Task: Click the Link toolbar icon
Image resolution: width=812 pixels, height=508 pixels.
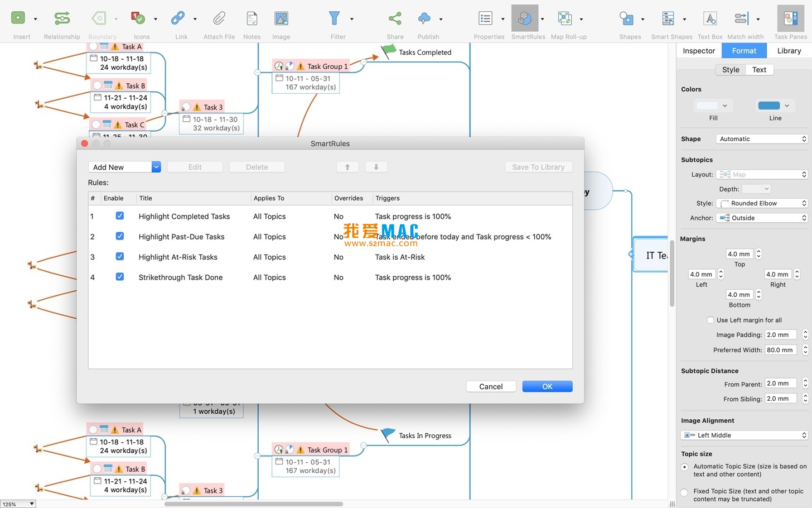Action: point(178,18)
